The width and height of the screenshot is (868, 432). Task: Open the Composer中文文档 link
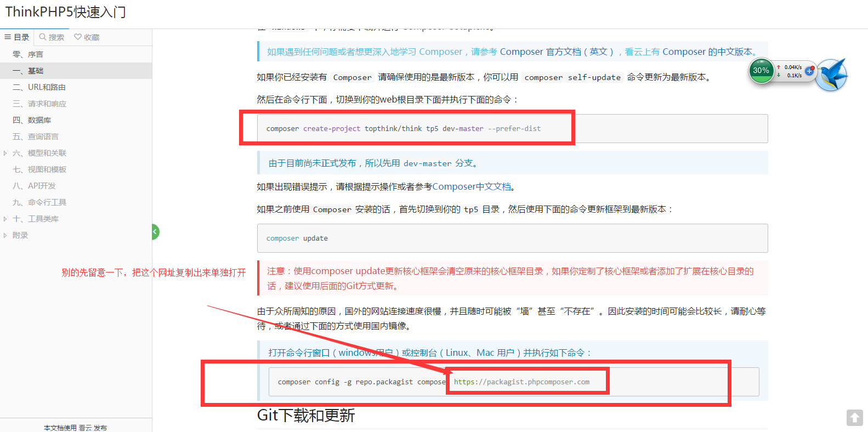tap(472, 187)
